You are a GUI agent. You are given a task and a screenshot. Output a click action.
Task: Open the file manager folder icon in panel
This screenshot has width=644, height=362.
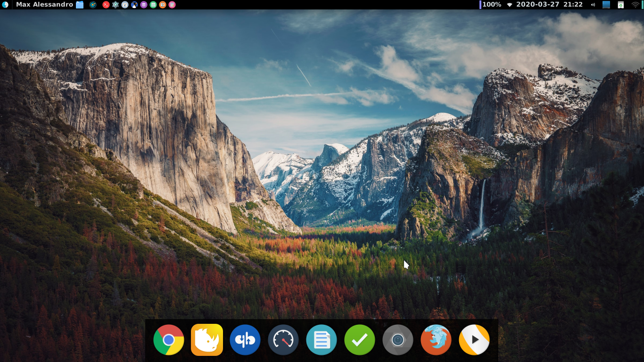[x=80, y=5]
